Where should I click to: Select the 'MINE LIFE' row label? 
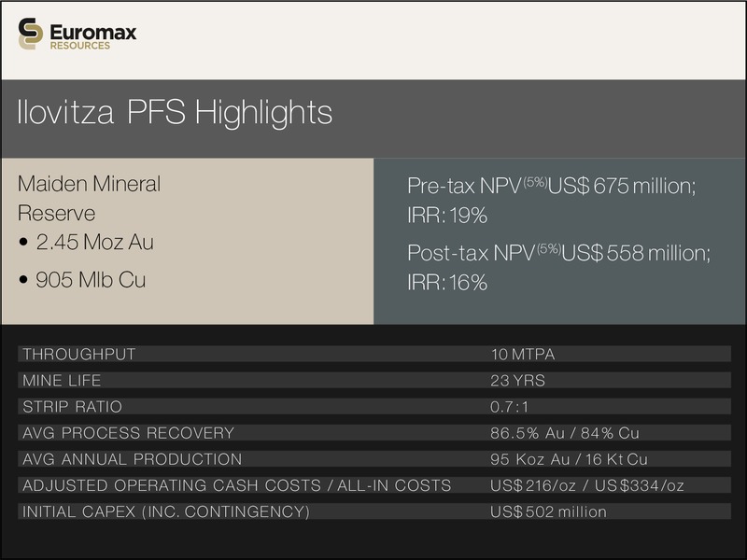click(x=62, y=381)
